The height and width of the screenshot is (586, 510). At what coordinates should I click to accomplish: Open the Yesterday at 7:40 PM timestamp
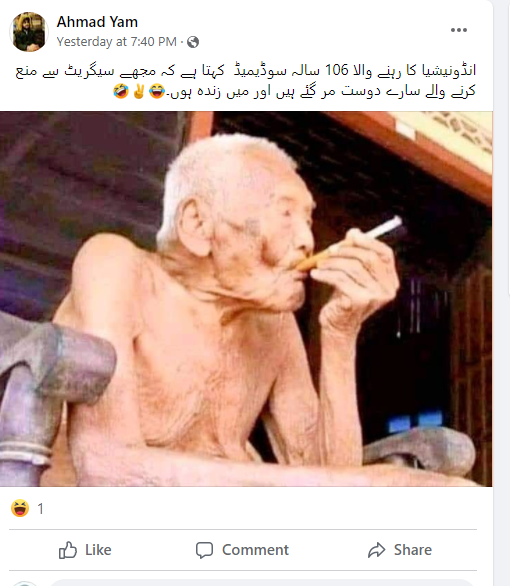tap(117, 41)
